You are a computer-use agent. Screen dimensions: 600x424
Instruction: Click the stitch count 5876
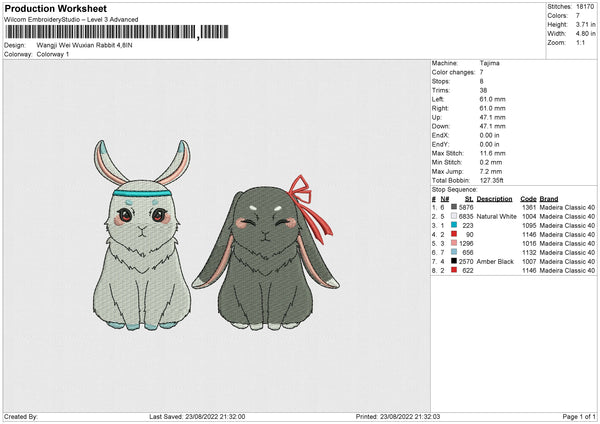466,207
